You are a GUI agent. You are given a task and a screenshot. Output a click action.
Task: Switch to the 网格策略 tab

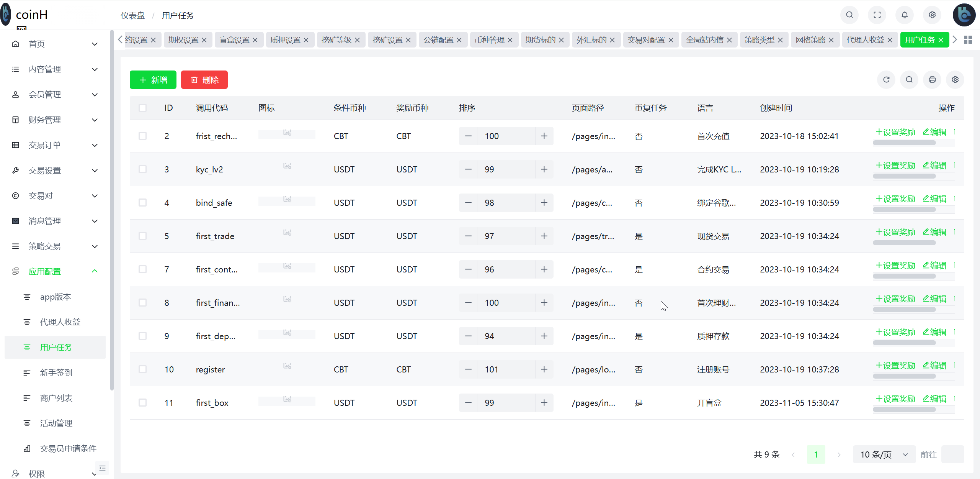click(x=810, y=40)
